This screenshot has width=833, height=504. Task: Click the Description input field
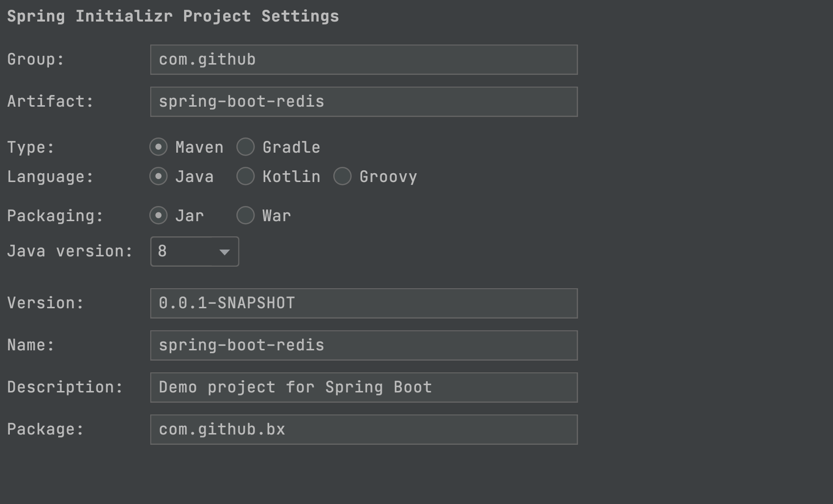coord(364,388)
